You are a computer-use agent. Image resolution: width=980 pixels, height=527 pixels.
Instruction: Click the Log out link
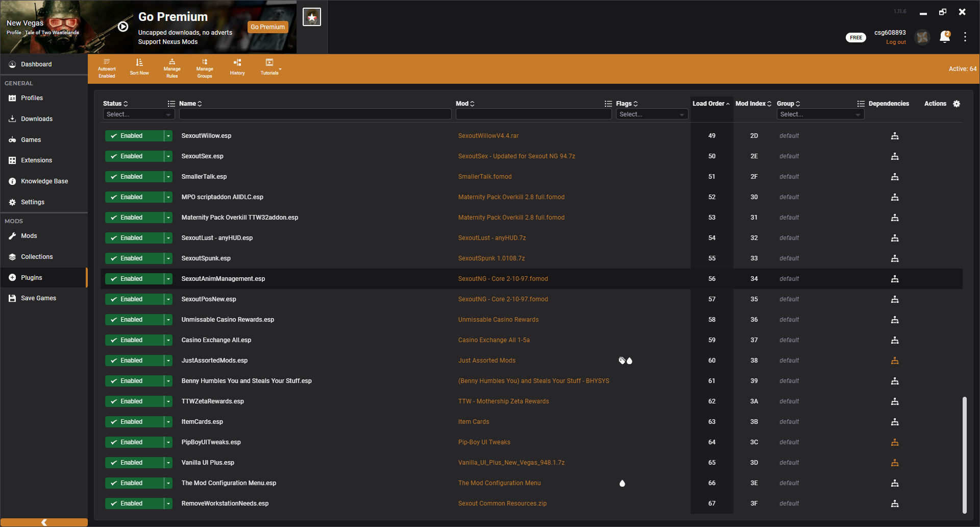896,42
